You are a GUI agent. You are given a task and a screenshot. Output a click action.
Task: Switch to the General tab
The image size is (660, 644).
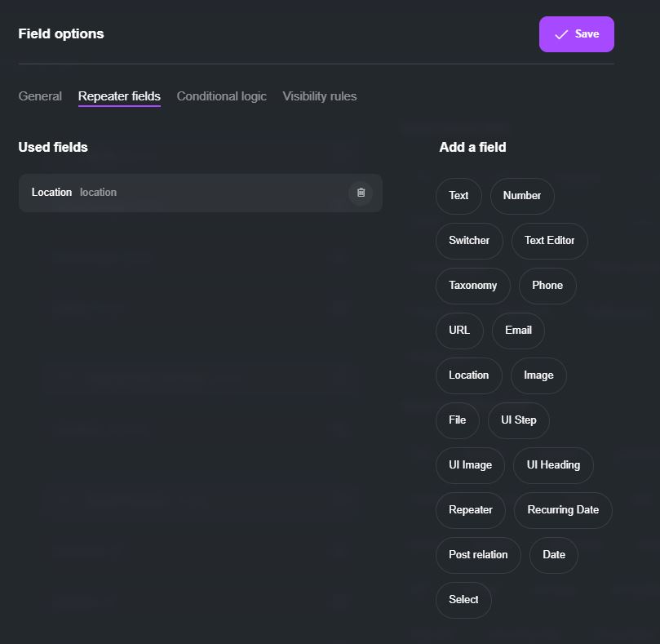pos(39,95)
